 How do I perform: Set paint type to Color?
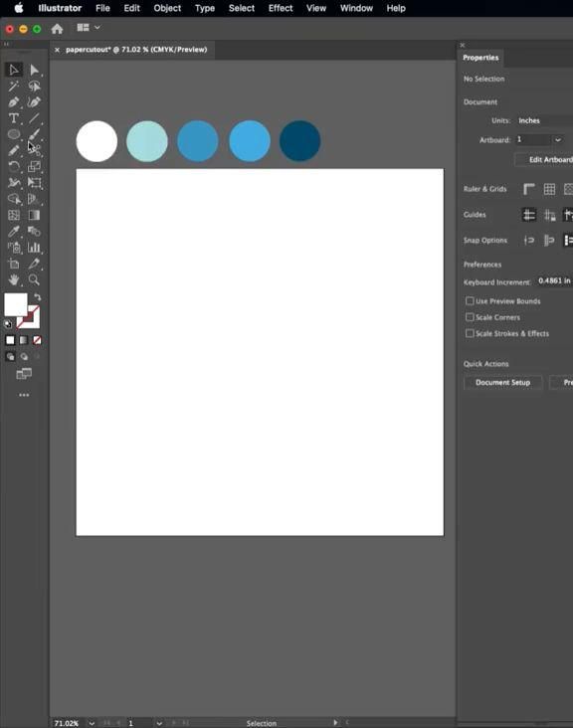coord(10,340)
